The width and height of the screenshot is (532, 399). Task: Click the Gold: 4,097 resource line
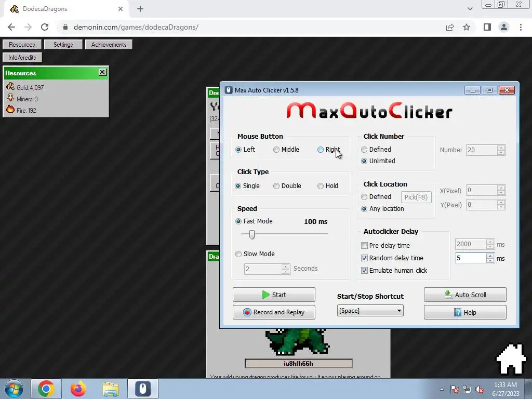(x=25, y=87)
